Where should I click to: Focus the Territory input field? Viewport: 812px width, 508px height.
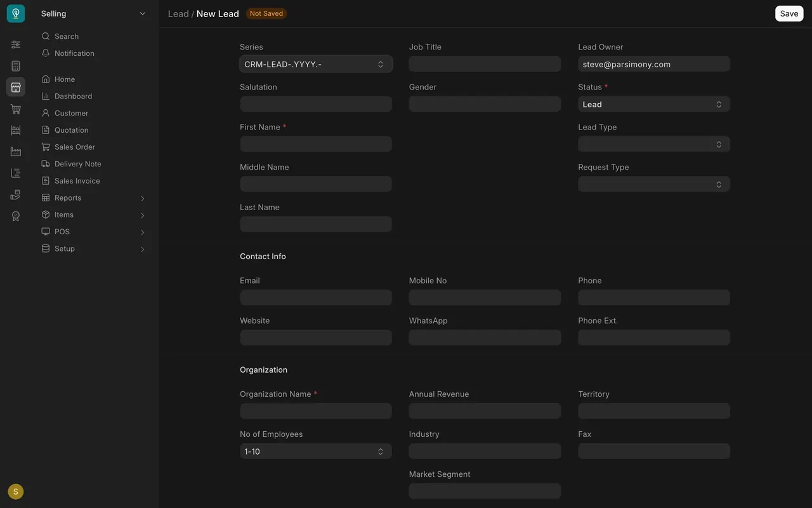click(x=654, y=411)
